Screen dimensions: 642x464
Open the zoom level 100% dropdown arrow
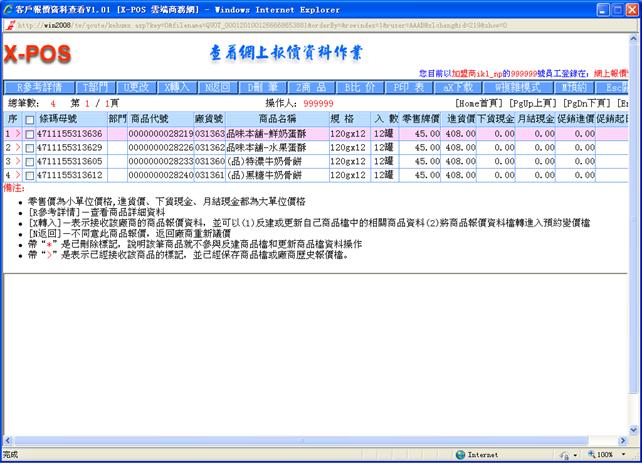pyautogui.click(x=626, y=454)
